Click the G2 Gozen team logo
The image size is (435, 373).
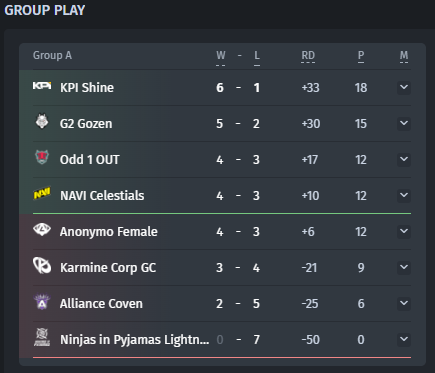point(42,121)
